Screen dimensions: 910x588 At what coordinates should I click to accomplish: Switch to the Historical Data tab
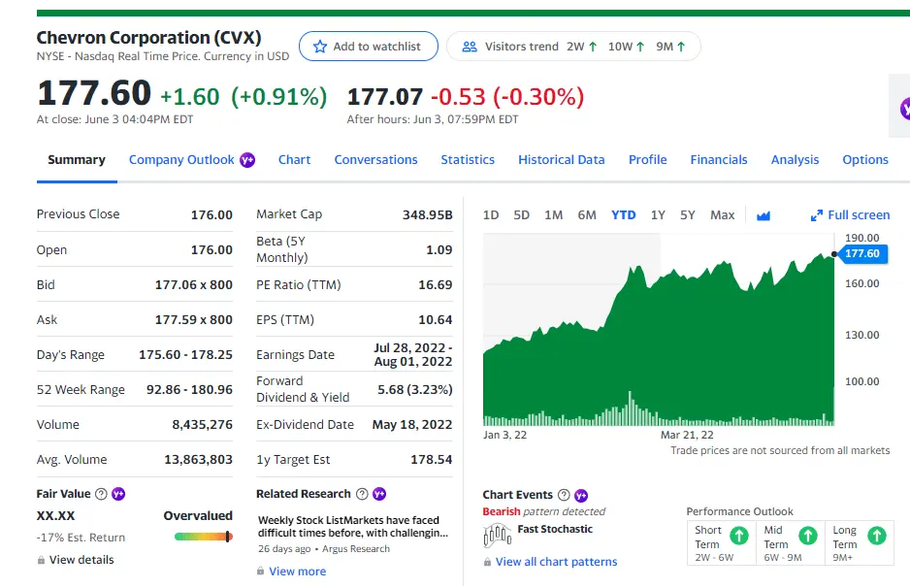point(561,160)
